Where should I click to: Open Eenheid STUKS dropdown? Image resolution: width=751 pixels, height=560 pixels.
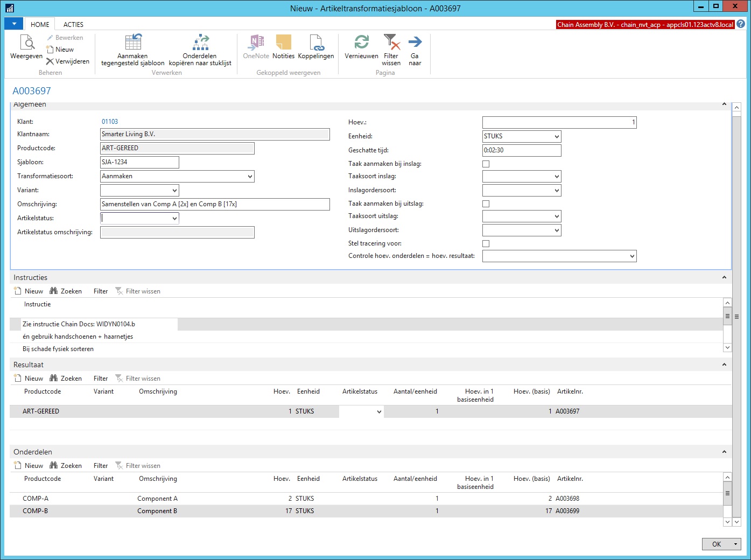[557, 137]
